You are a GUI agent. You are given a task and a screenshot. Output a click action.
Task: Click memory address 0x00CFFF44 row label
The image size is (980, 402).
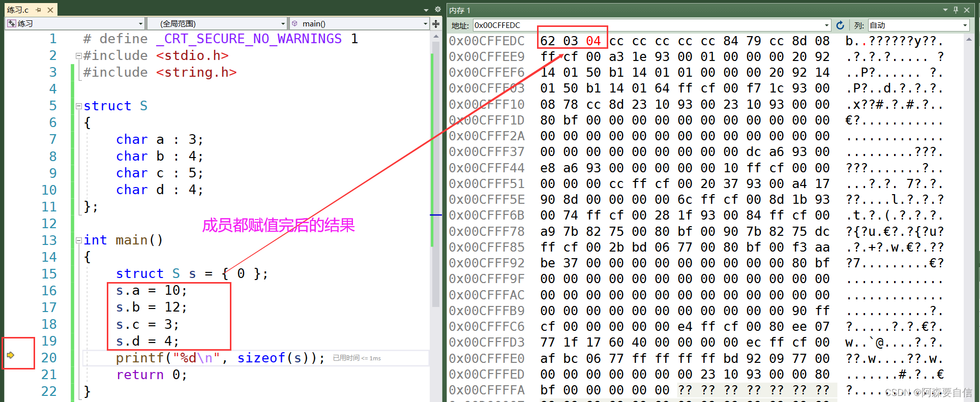tap(486, 168)
